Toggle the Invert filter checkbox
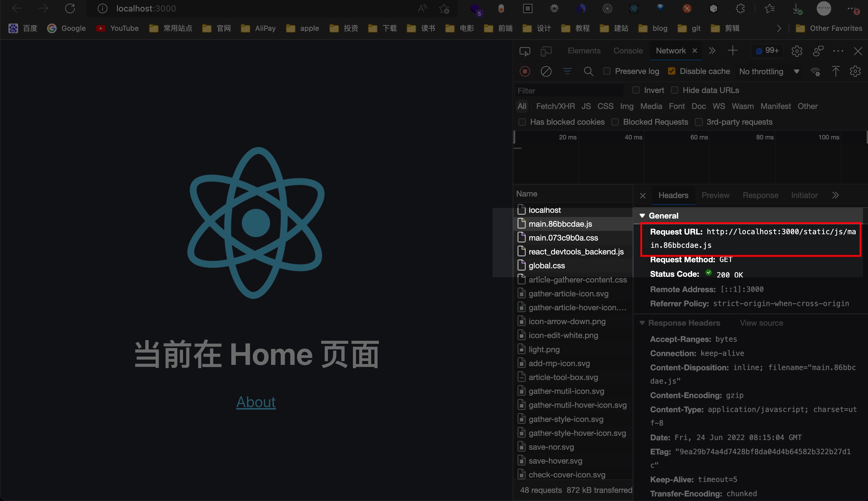This screenshot has width=868, height=501. click(636, 90)
